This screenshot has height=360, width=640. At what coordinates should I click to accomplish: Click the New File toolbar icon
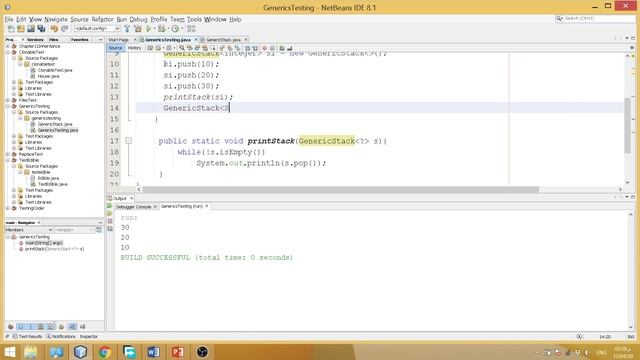[11, 29]
